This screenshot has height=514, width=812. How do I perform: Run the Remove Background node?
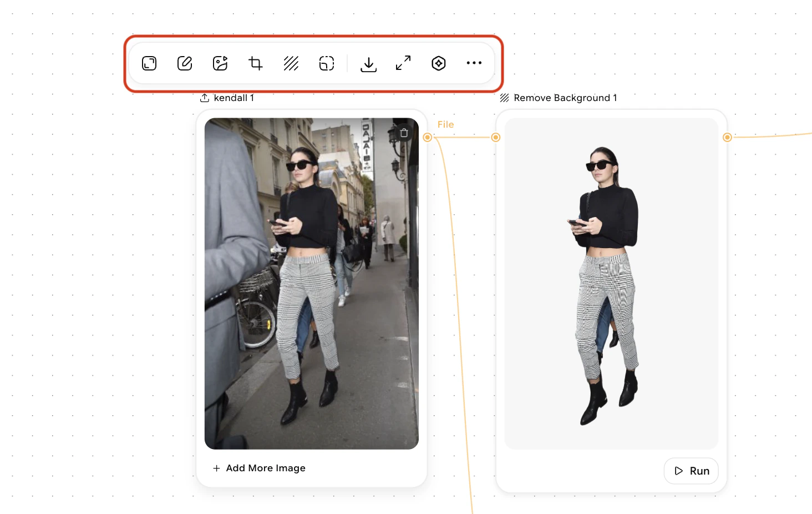click(691, 471)
